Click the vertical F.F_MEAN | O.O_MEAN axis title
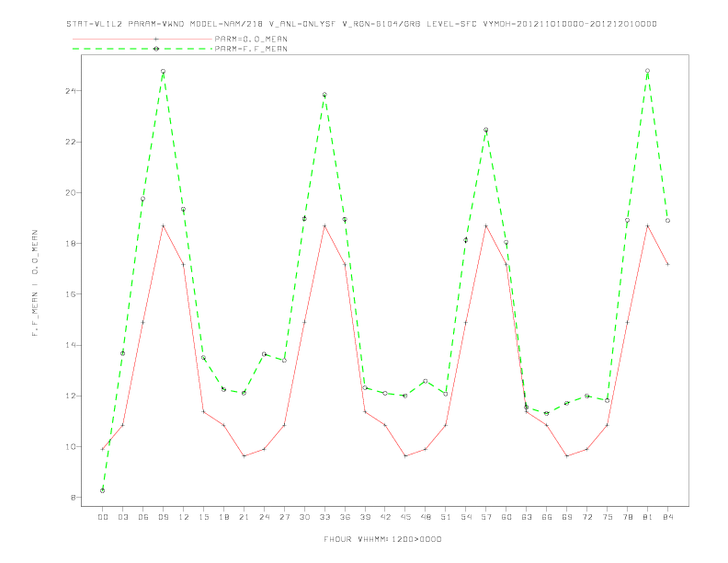Image resolution: width=728 pixels, height=563 pixels. point(35,283)
